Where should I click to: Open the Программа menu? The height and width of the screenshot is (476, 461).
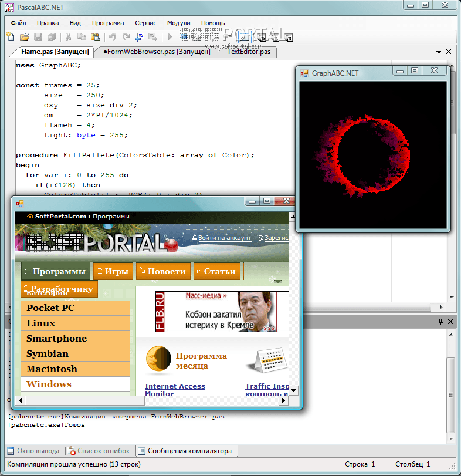108,23
